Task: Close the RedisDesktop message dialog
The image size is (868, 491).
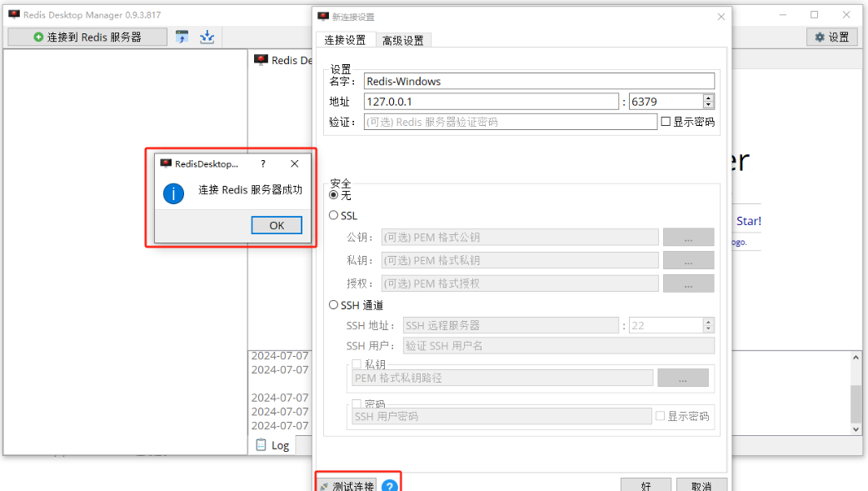Action: click(295, 163)
